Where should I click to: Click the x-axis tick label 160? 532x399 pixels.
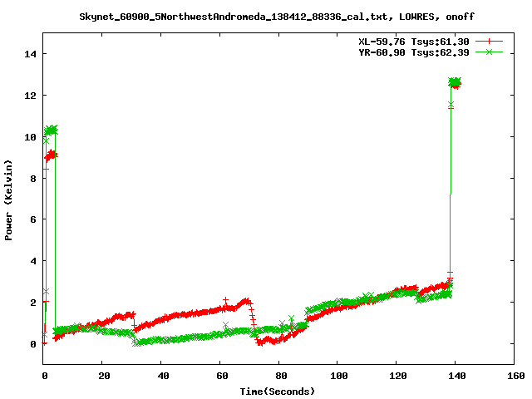coord(516,376)
